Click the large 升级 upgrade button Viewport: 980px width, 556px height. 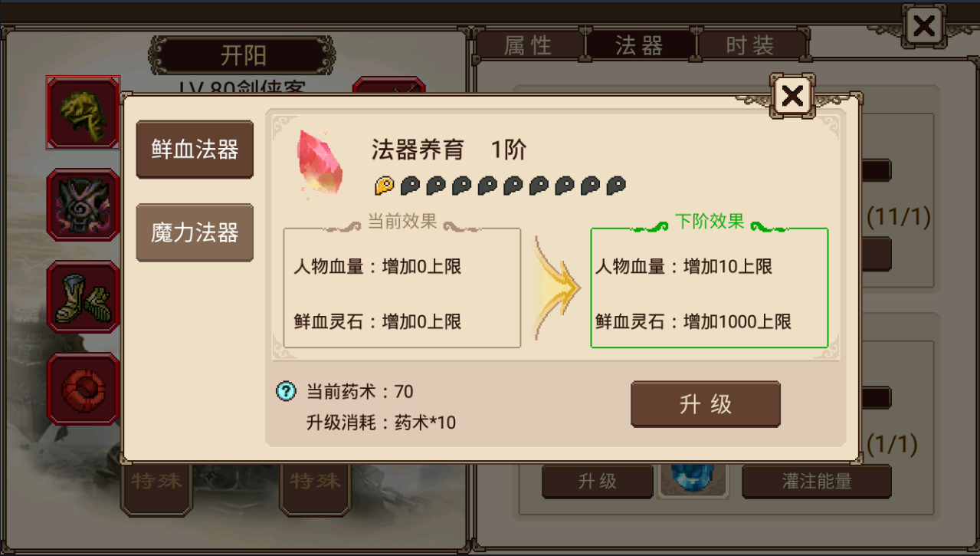pos(706,404)
